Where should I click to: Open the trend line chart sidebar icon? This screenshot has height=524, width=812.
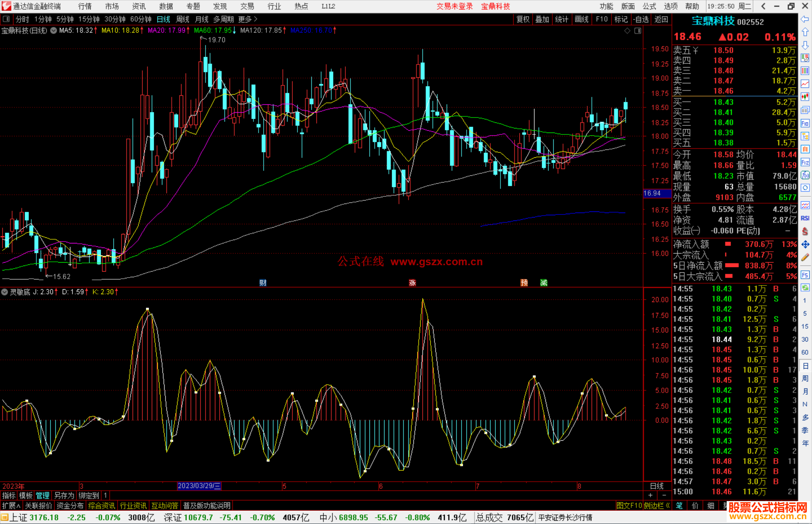[x=805, y=84]
